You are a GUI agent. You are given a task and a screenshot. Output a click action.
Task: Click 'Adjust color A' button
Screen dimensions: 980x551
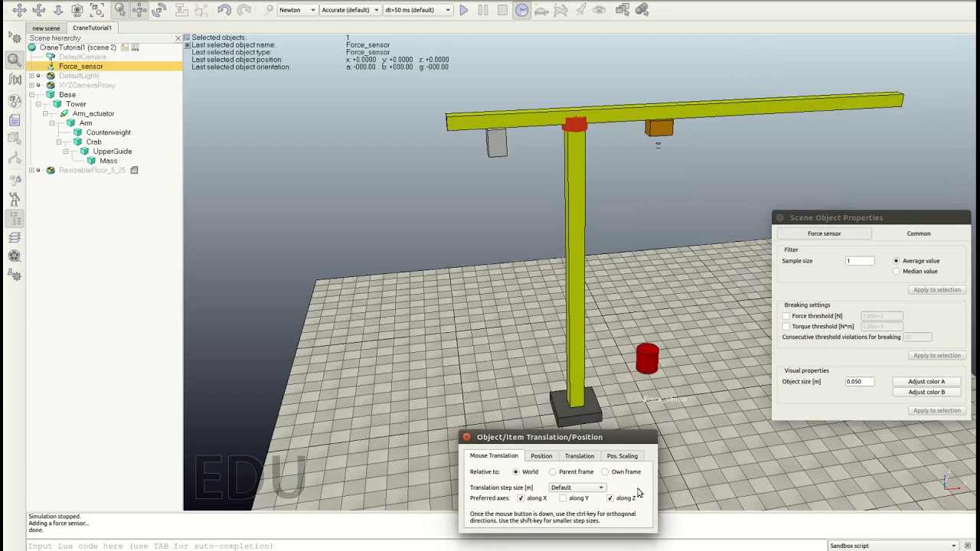926,381
